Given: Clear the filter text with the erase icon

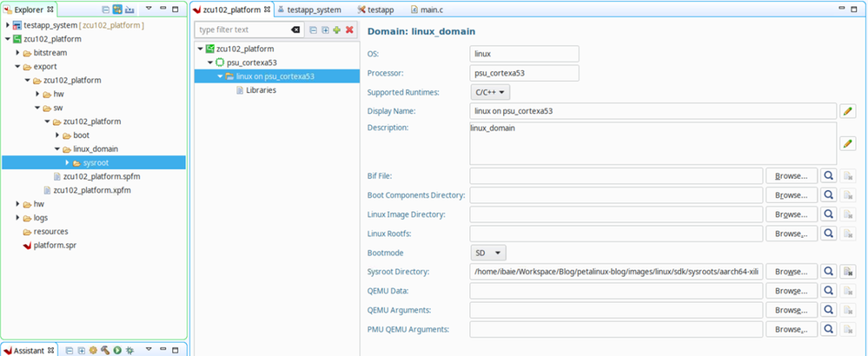Looking at the screenshot, I should pyautogui.click(x=295, y=30).
